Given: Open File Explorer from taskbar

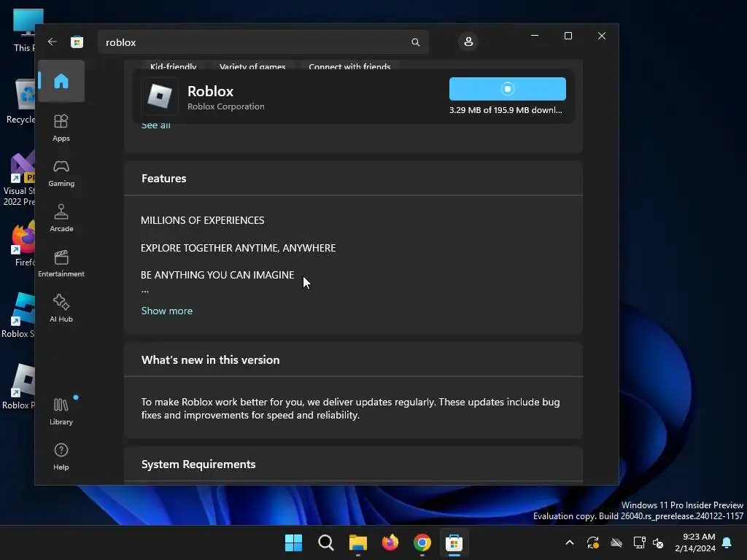Looking at the screenshot, I should click(357, 542).
